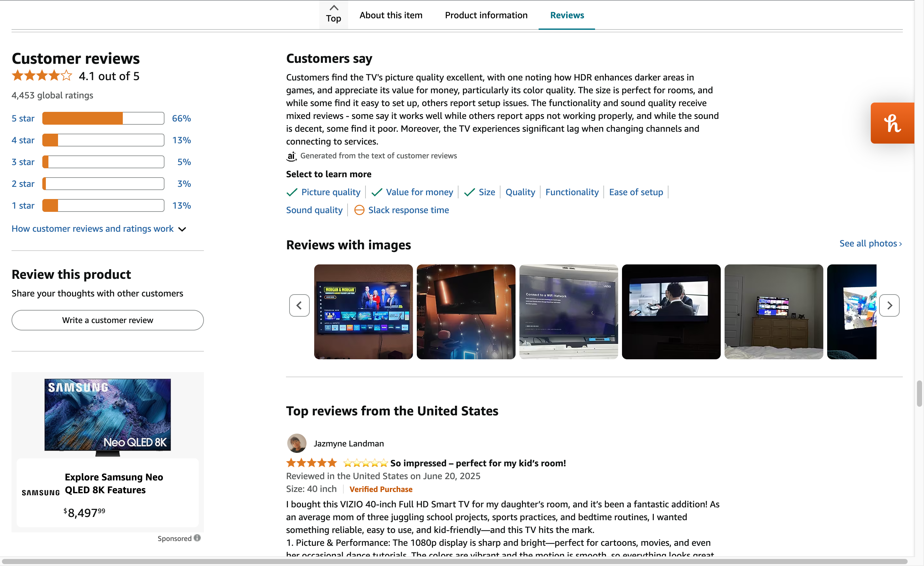Viewport: 924px width, 566px height.
Task: Click the five-star rating on Jazmyne's review
Action: click(x=312, y=463)
